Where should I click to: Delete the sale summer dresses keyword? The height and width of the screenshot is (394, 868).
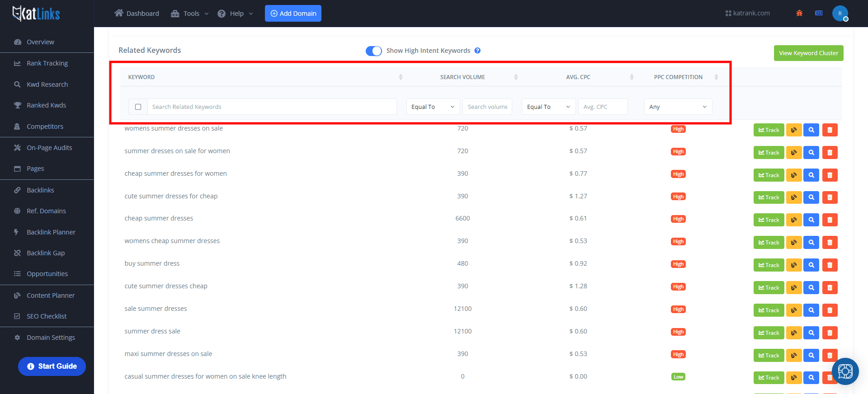pos(830,310)
